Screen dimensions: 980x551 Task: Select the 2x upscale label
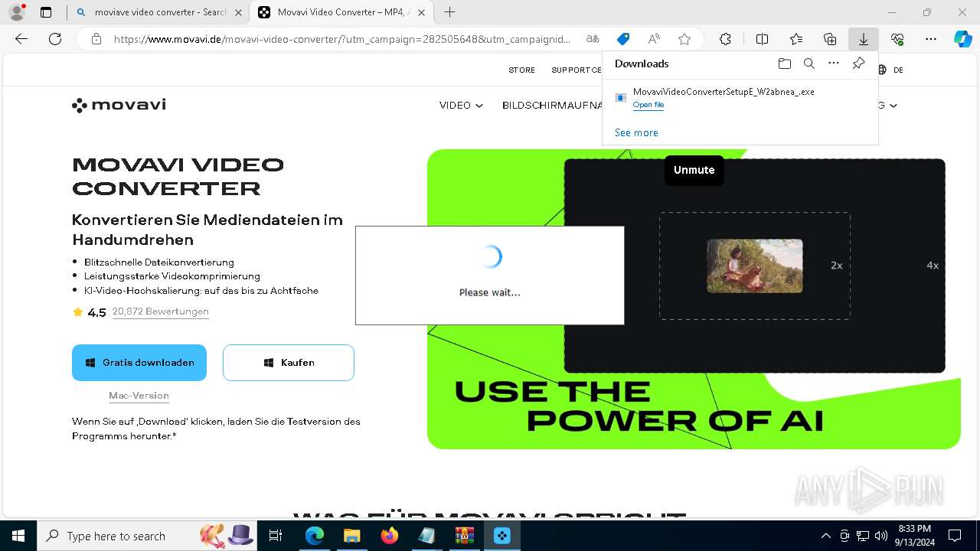point(837,266)
